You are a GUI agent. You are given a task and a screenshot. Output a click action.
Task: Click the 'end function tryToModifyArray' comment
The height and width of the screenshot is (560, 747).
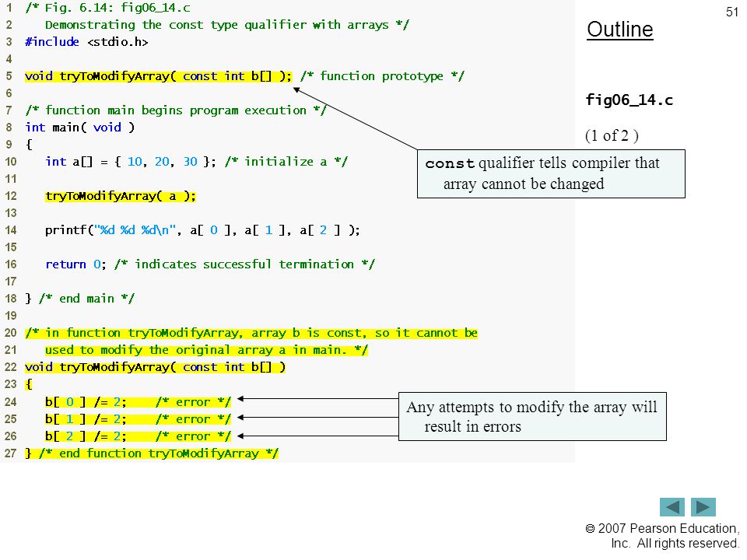pos(159,453)
